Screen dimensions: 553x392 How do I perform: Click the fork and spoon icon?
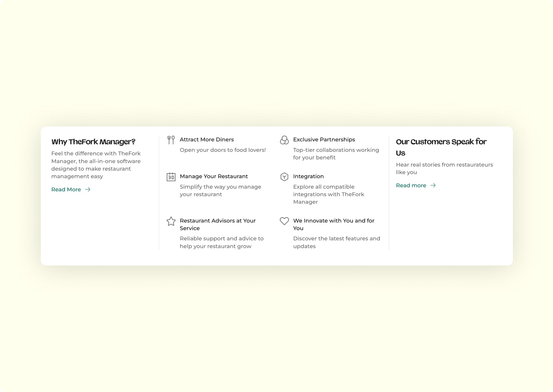[171, 140]
